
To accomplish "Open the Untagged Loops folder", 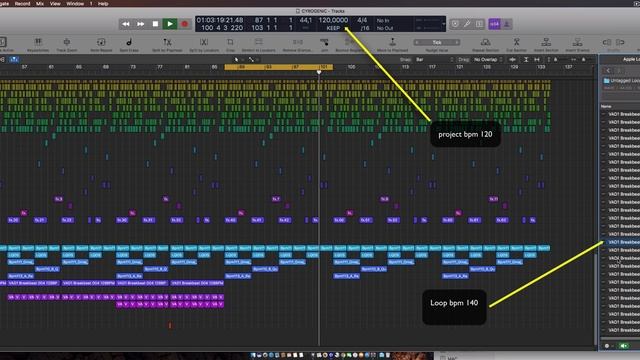I will click(x=622, y=80).
